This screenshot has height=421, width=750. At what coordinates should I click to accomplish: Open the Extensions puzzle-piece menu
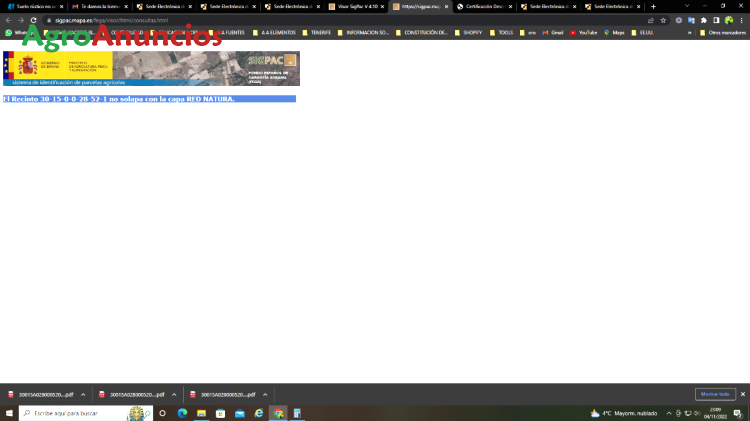coord(704,21)
